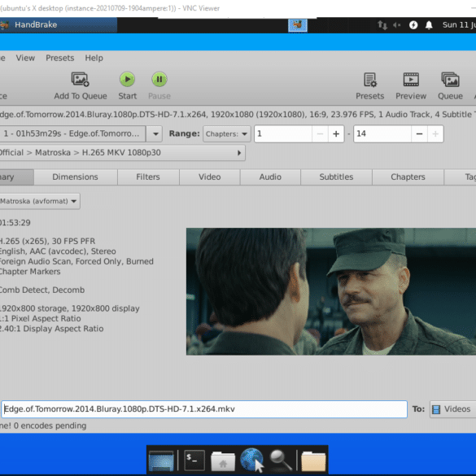This screenshot has height=476, width=476.
Task: Open the Videos destination folder dropdown
Action: point(452,409)
